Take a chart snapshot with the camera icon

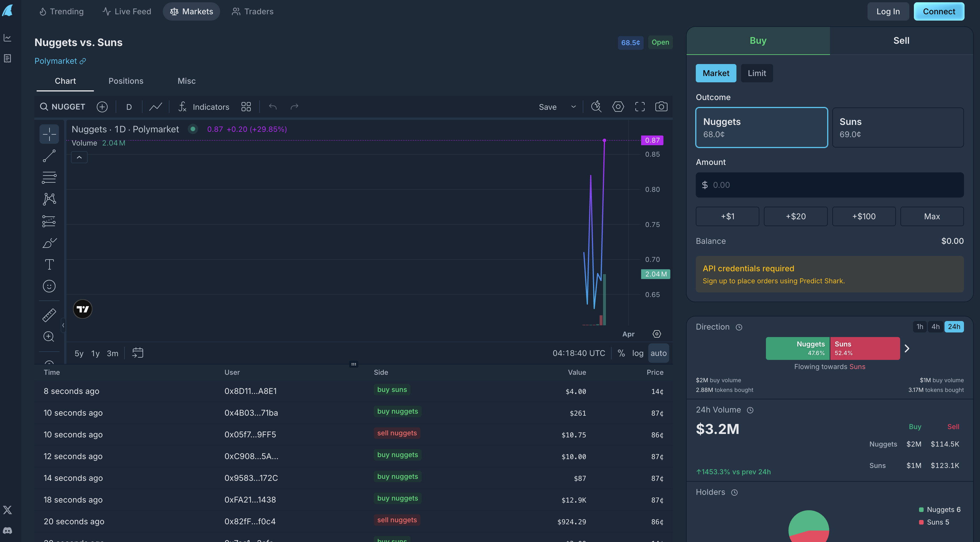(x=661, y=107)
